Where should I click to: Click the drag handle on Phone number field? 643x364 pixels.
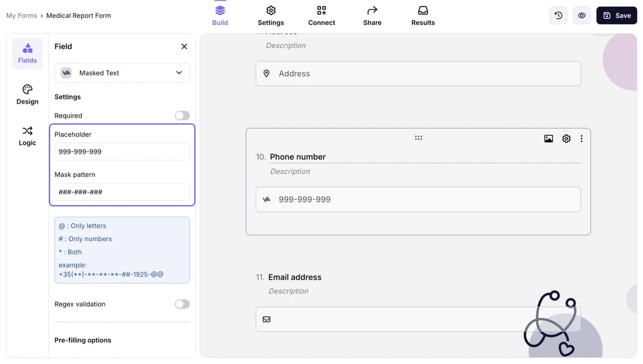coord(419,138)
